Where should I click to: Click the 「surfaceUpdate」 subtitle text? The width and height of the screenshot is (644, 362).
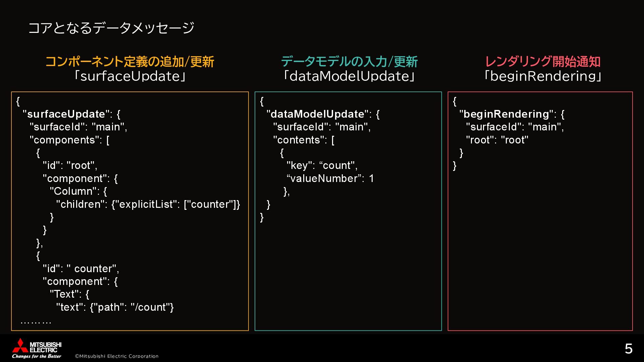click(129, 76)
